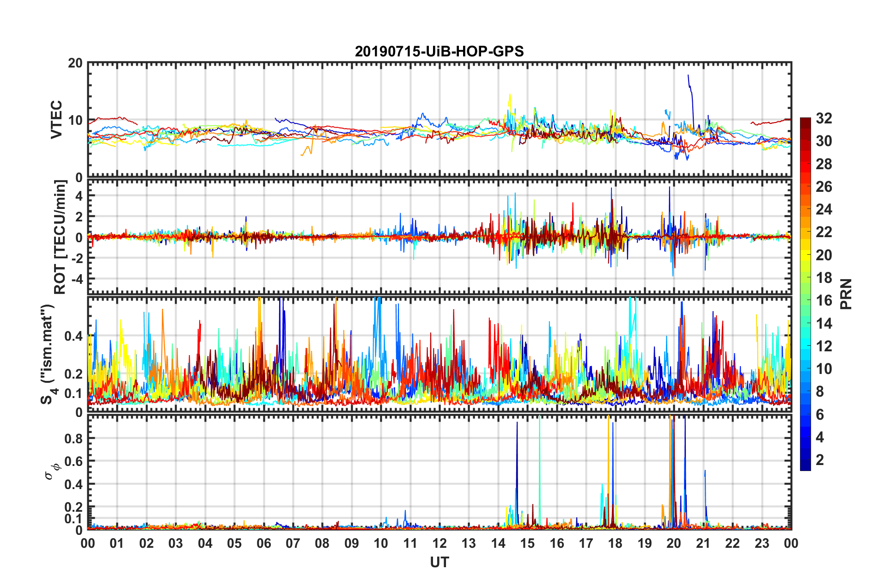Click colorbar tick label 16
The image size is (879, 588).
point(824,301)
